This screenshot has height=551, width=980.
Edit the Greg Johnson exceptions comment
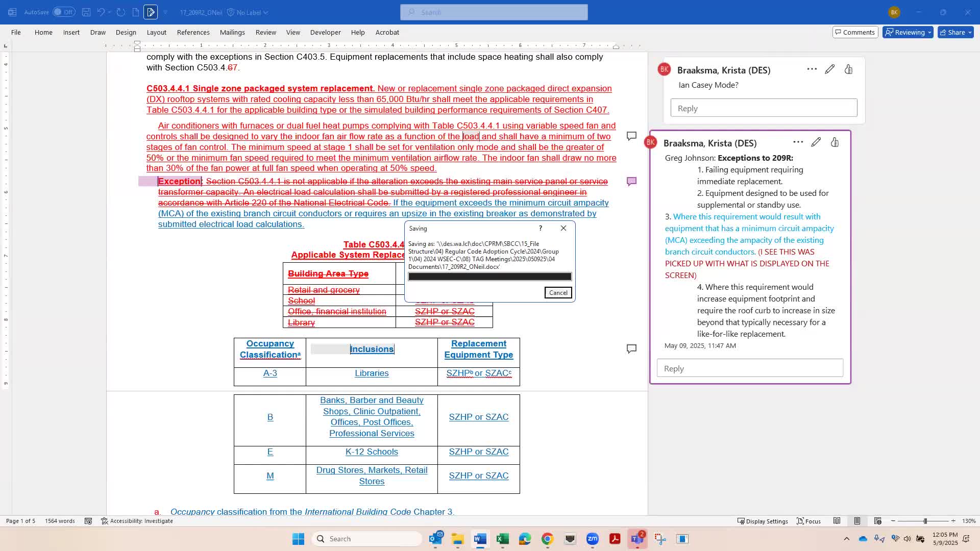click(816, 142)
